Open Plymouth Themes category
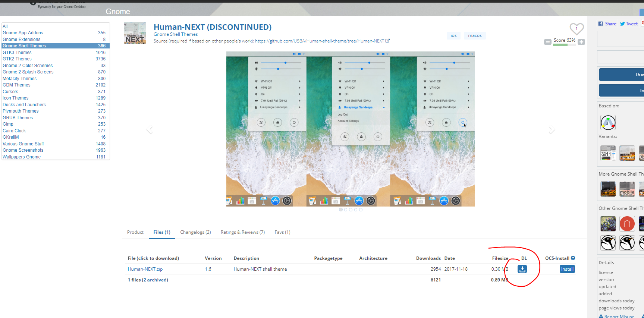Viewport: 644px width, 318px height. [21, 111]
